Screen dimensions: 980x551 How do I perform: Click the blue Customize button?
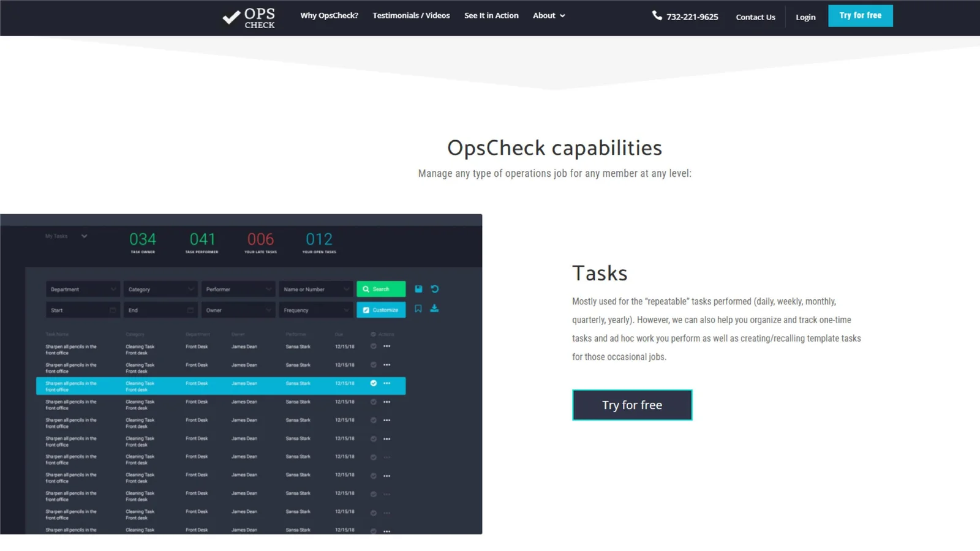point(381,310)
